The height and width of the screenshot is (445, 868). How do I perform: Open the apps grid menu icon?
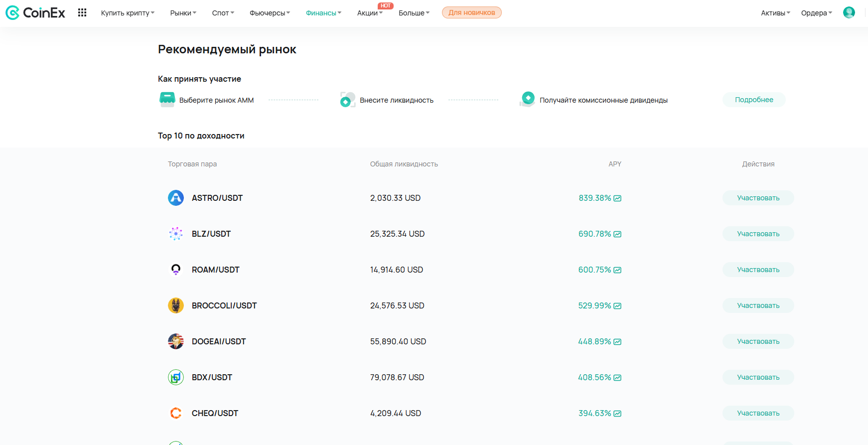[82, 12]
